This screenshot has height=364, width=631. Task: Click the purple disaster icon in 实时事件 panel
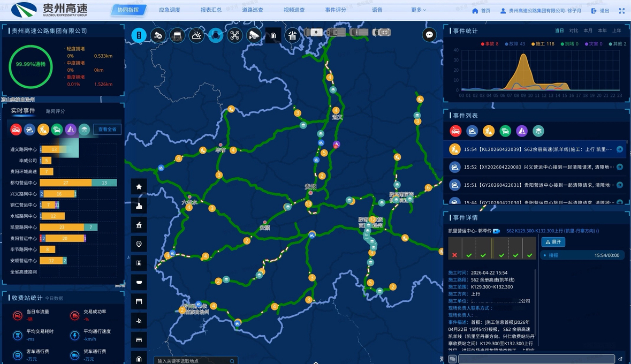click(71, 129)
